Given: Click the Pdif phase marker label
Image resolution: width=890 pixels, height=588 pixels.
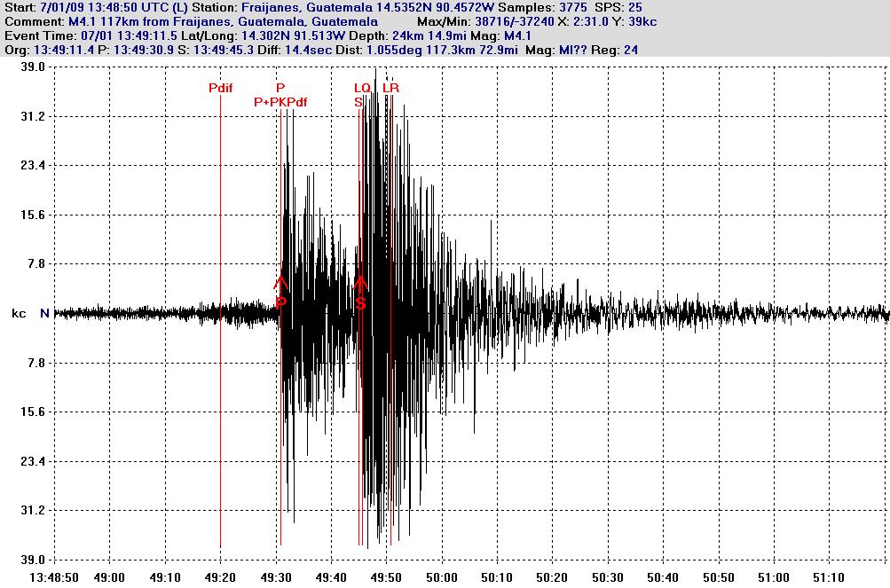Looking at the screenshot, I should tap(220, 88).
